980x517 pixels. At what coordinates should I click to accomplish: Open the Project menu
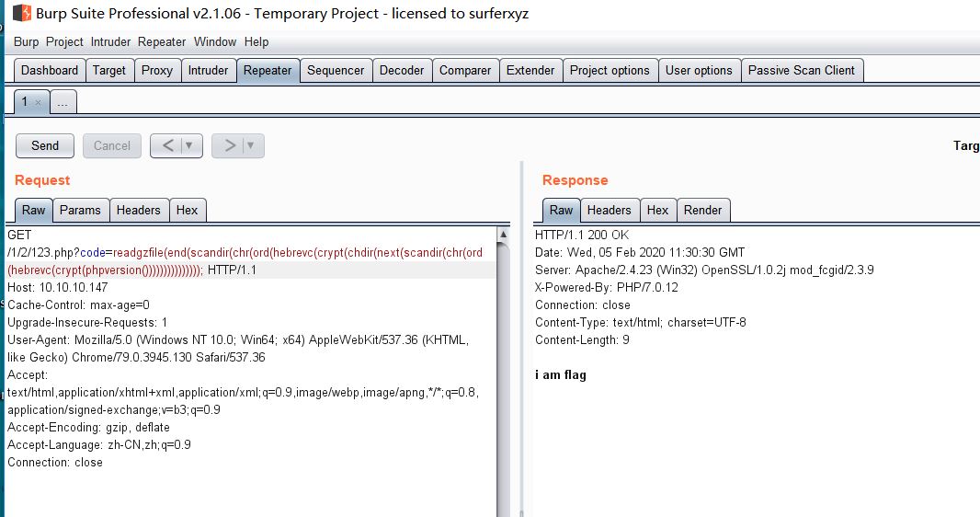[64, 42]
